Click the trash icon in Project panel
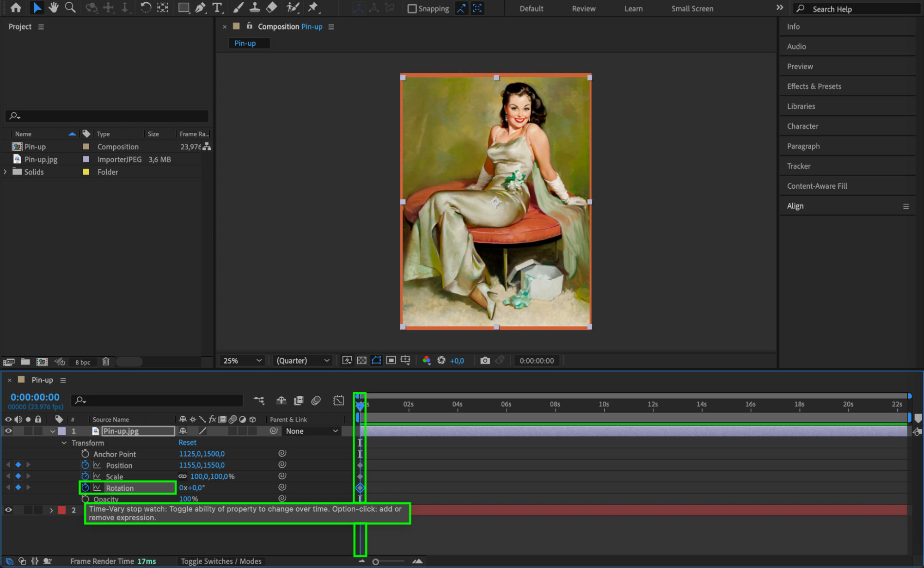 pos(106,362)
